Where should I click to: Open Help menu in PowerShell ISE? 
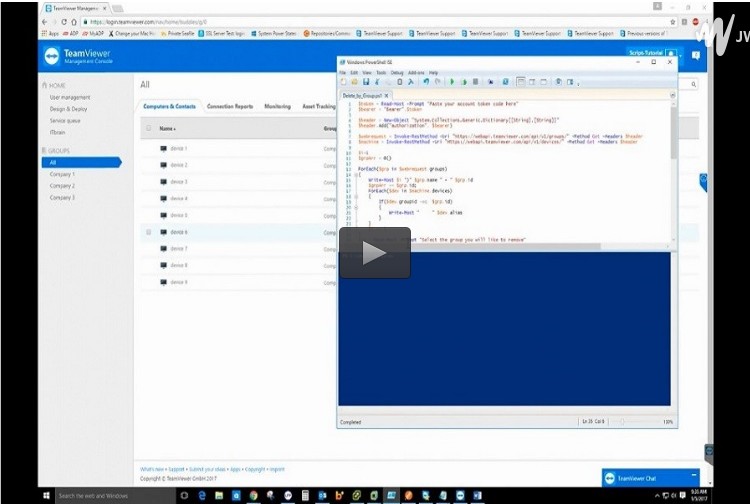coord(433,73)
